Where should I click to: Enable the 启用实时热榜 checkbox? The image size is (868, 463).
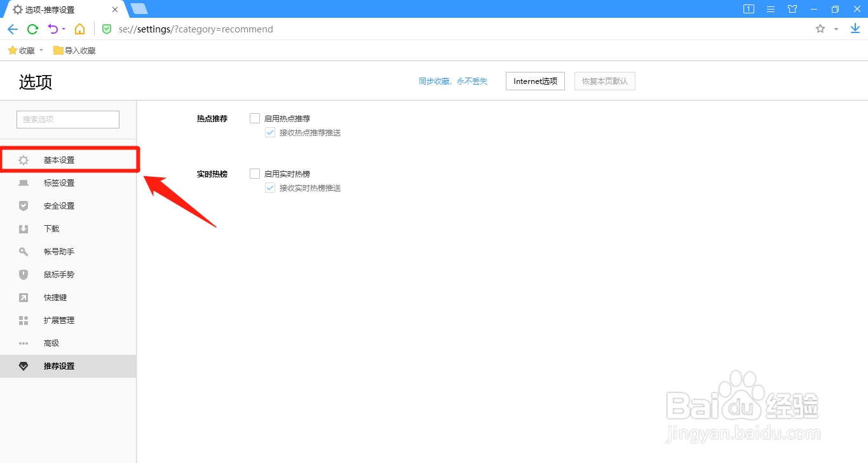[254, 173]
